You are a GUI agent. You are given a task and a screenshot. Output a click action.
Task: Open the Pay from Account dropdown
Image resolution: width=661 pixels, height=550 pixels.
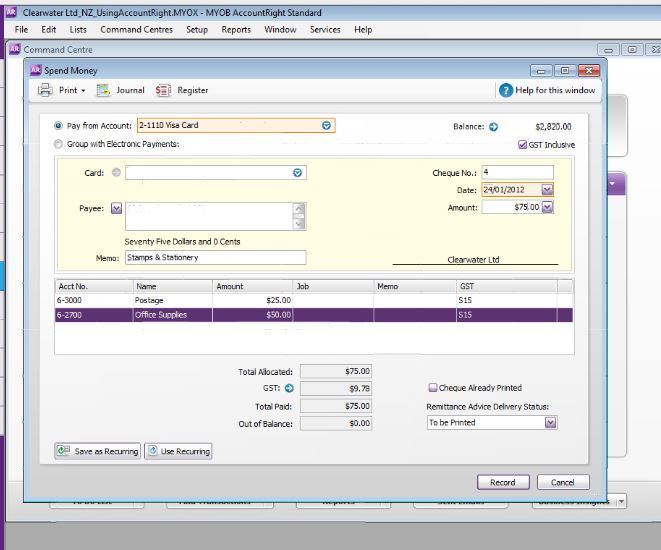pyautogui.click(x=326, y=126)
